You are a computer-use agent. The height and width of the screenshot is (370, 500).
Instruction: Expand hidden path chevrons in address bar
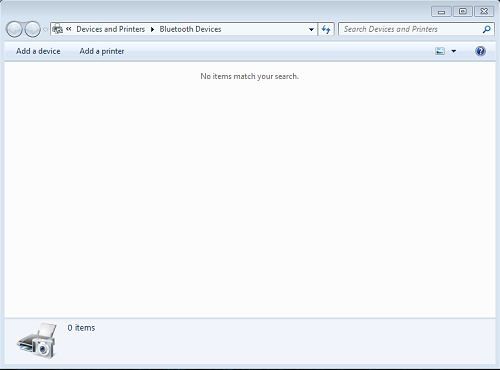click(x=69, y=29)
